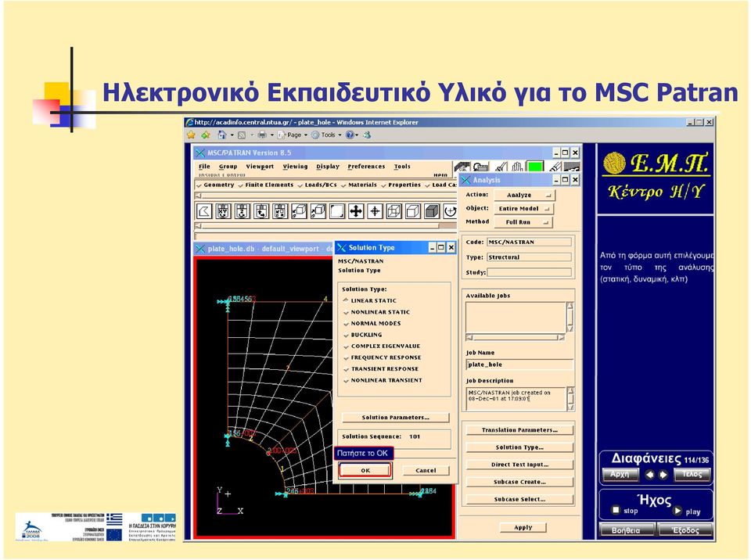
Task: Open Internet Explorer Favorites star
Action: (x=191, y=135)
